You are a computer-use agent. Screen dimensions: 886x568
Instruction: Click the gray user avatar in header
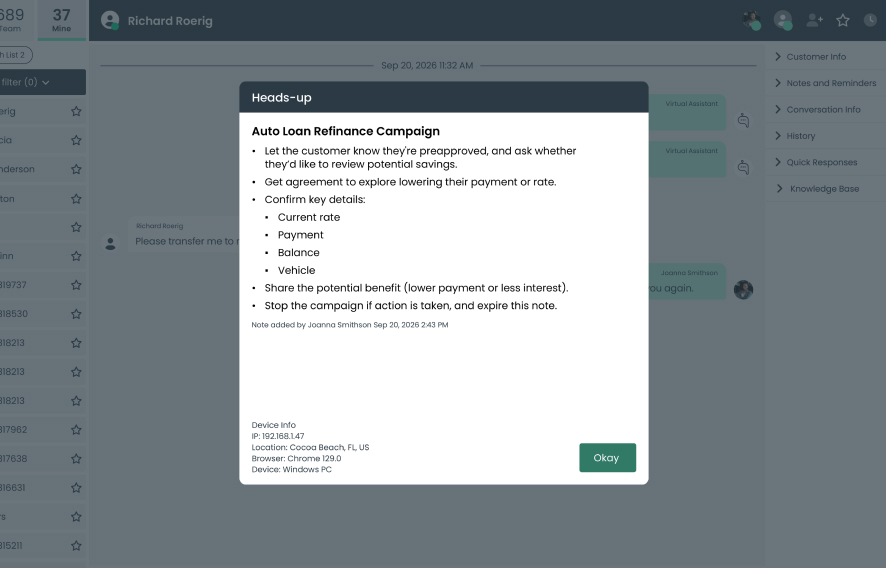783,20
